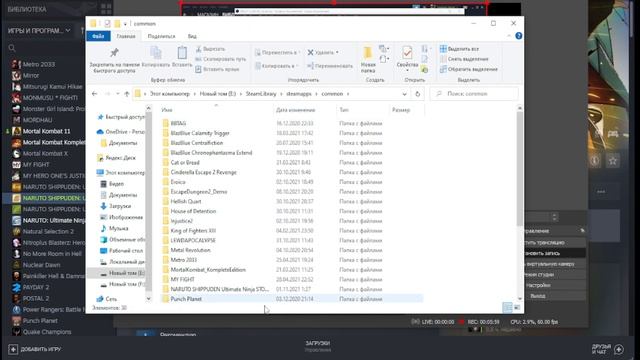Click the search common input field

pyautogui.click(x=474, y=94)
